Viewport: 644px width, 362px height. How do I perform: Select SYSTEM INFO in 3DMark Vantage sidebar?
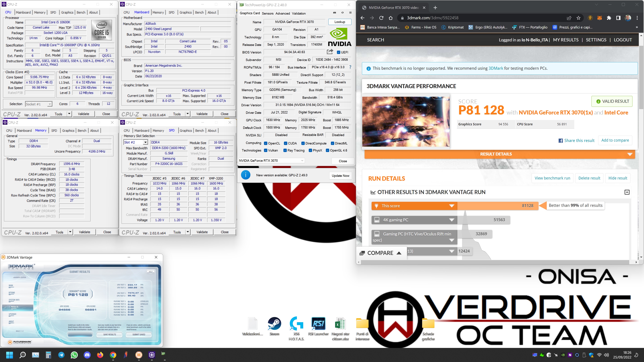14,300
